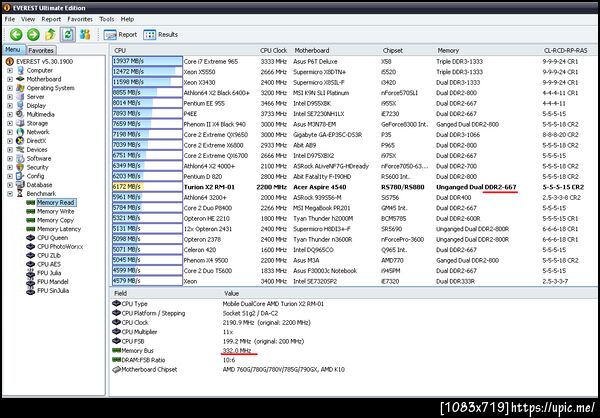Click the Display icon in the tree
The height and width of the screenshot is (418, 600).
coord(20,106)
